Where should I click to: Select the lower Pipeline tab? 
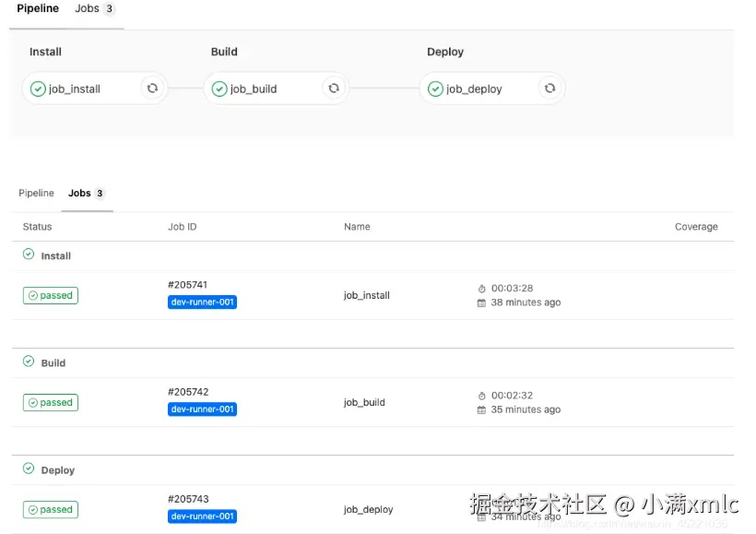coord(36,193)
